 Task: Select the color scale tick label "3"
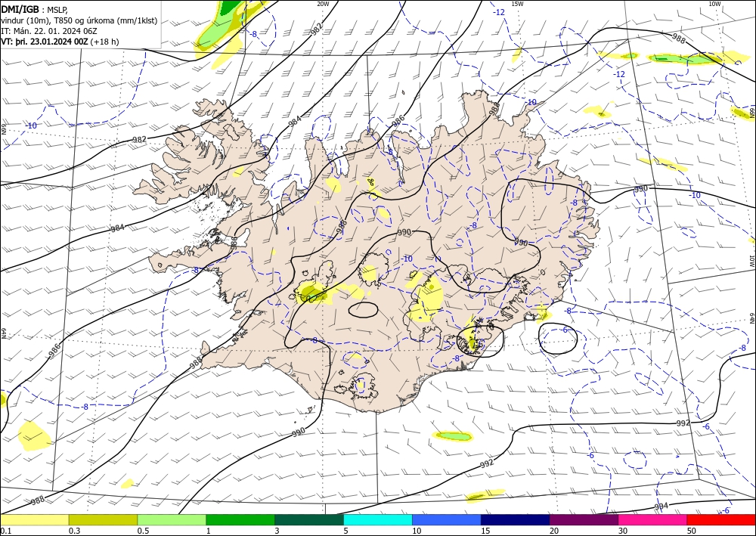(x=277, y=531)
